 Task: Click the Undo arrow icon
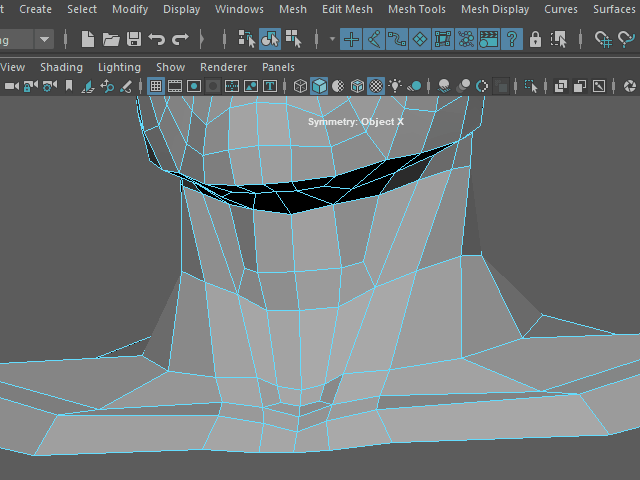click(157, 40)
